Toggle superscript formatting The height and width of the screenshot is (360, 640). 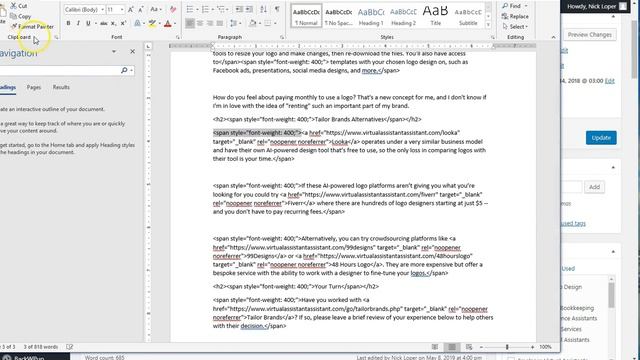click(123, 23)
